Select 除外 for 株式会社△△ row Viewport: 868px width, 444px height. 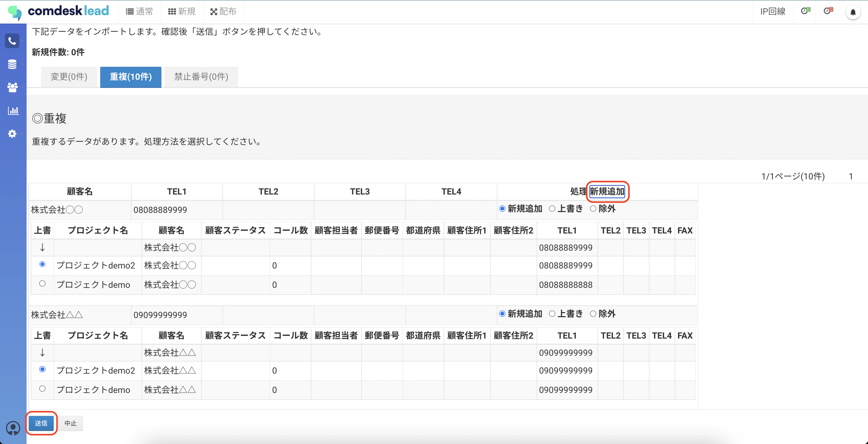[x=593, y=314]
